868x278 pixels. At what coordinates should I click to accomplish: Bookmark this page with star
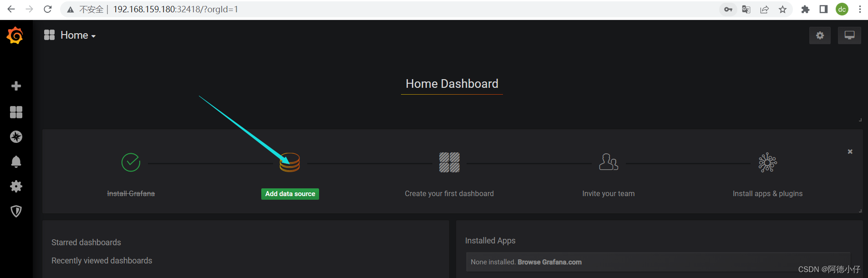[x=782, y=9]
